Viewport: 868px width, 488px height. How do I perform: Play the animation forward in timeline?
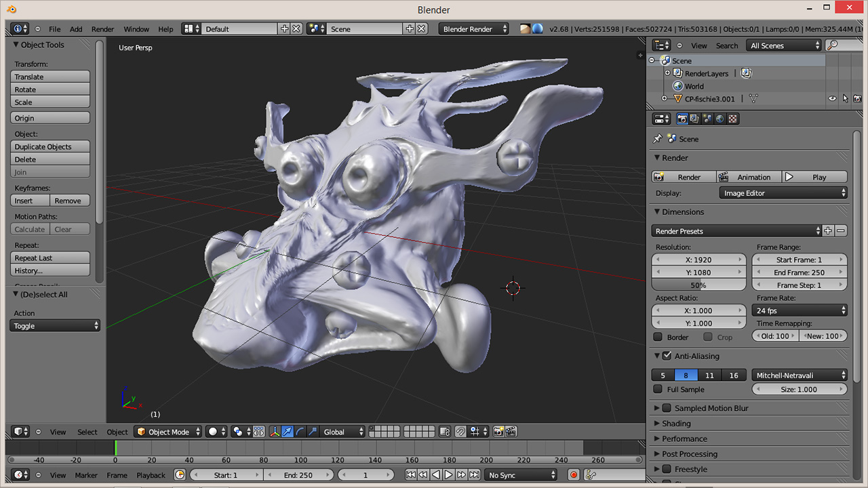pyautogui.click(x=448, y=475)
